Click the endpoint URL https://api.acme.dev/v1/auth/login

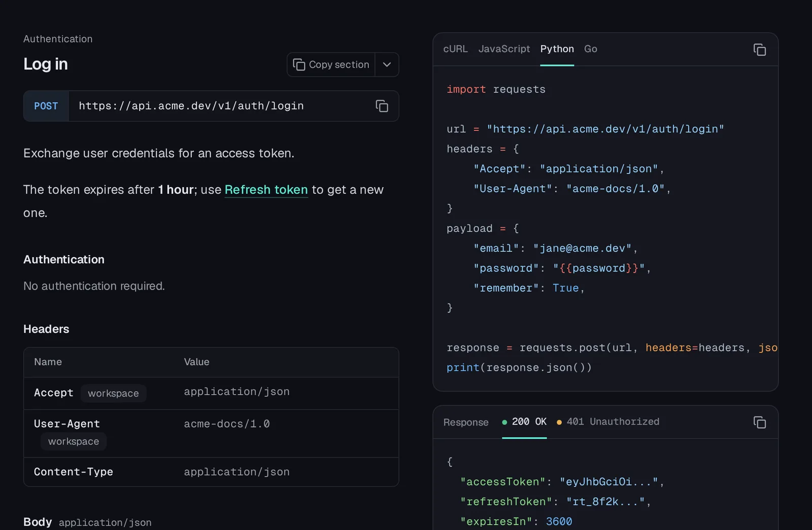(x=191, y=106)
